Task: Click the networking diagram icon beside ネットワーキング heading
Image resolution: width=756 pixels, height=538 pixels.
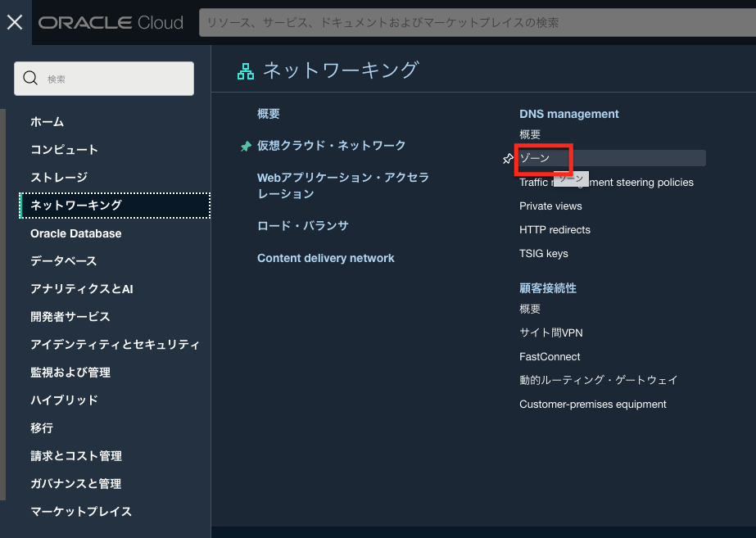Action: (x=245, y=71)
